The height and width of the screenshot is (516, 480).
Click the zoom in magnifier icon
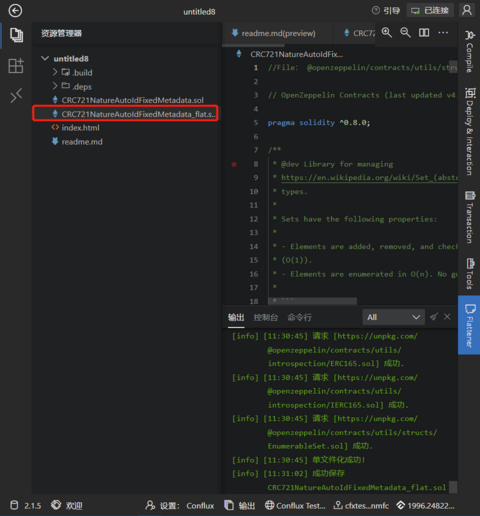[x=387, y=33]
